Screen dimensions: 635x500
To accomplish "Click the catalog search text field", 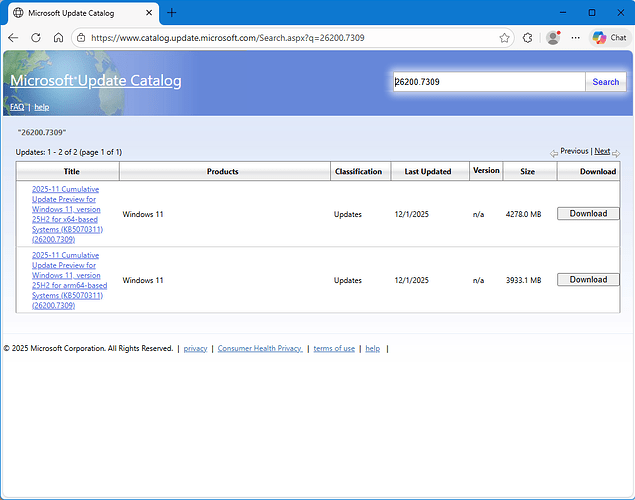I will click(x=487, y=82).
